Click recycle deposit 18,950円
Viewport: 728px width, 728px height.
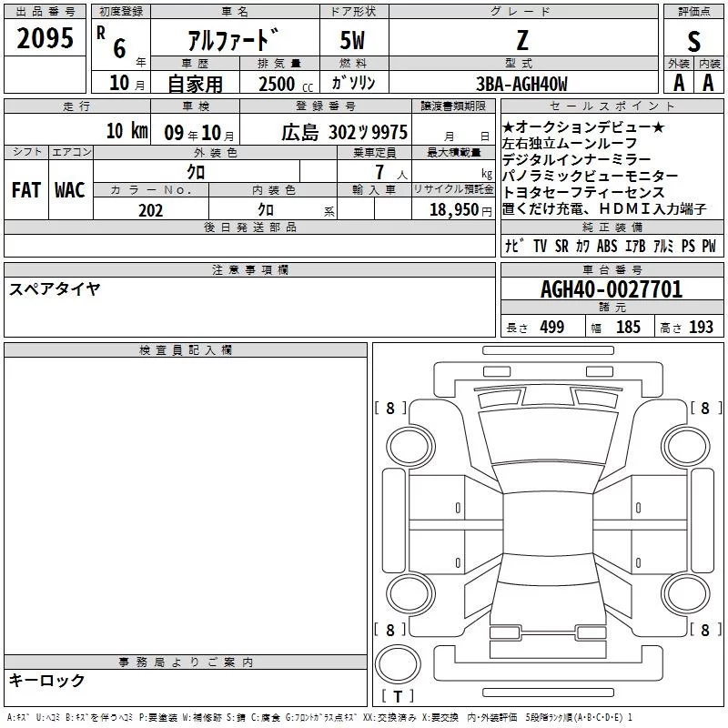[460, 210]
